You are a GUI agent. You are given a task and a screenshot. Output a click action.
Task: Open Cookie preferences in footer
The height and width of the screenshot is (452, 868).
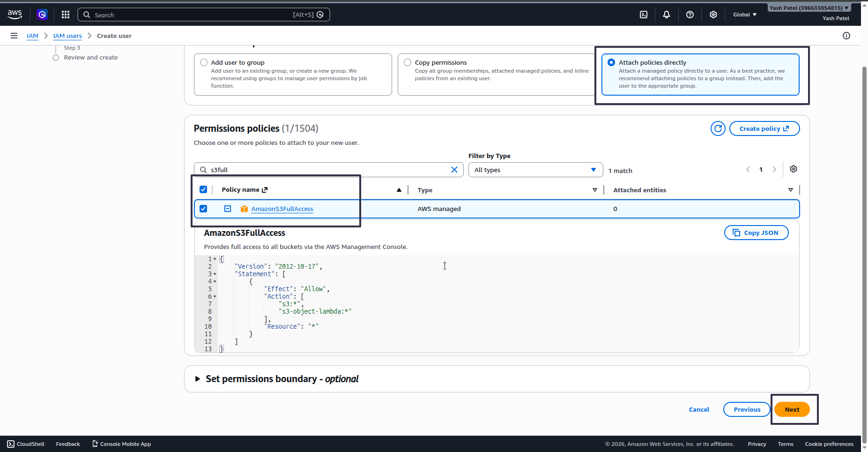(829, 444)
